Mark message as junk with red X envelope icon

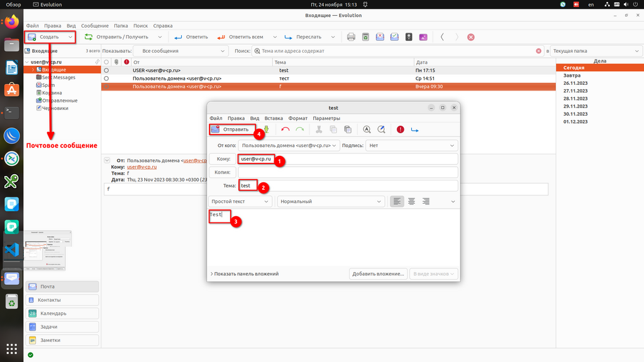point(380,37)
